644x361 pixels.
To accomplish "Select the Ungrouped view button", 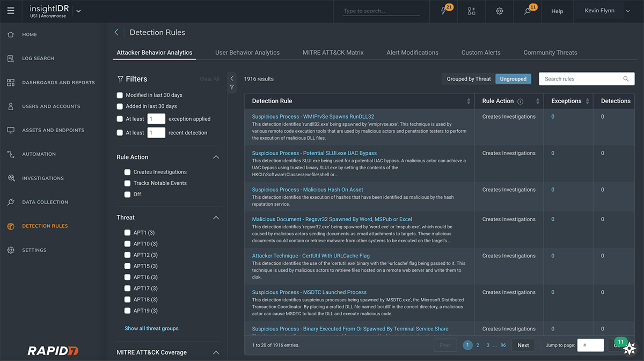I will coord(513,79).
